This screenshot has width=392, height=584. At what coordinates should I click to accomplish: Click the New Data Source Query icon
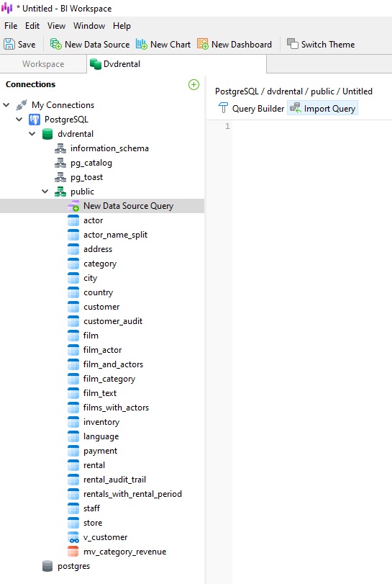click(73, 206)
